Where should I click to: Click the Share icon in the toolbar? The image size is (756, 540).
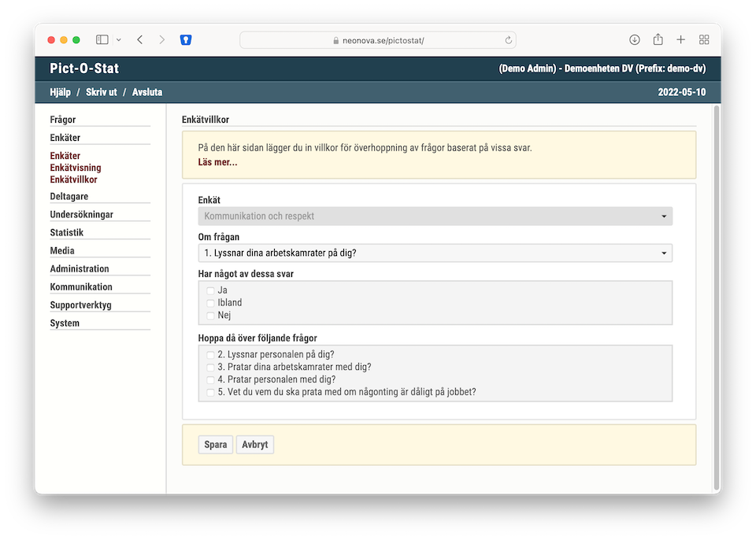(x=658, y=39)
